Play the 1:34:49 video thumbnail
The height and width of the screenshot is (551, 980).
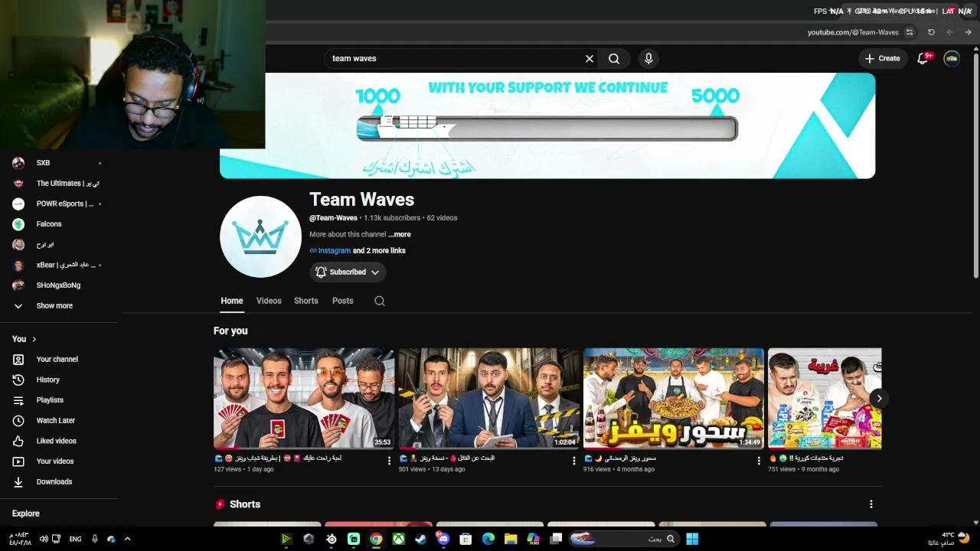tap(674, 399)
